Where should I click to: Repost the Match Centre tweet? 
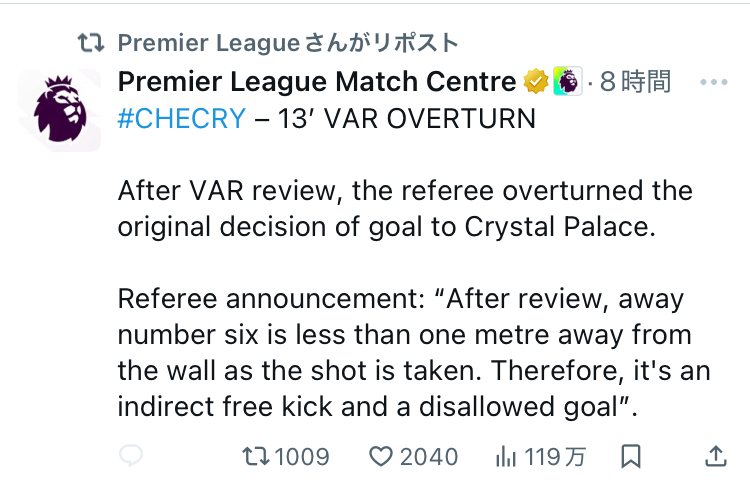tap(256, 457)
